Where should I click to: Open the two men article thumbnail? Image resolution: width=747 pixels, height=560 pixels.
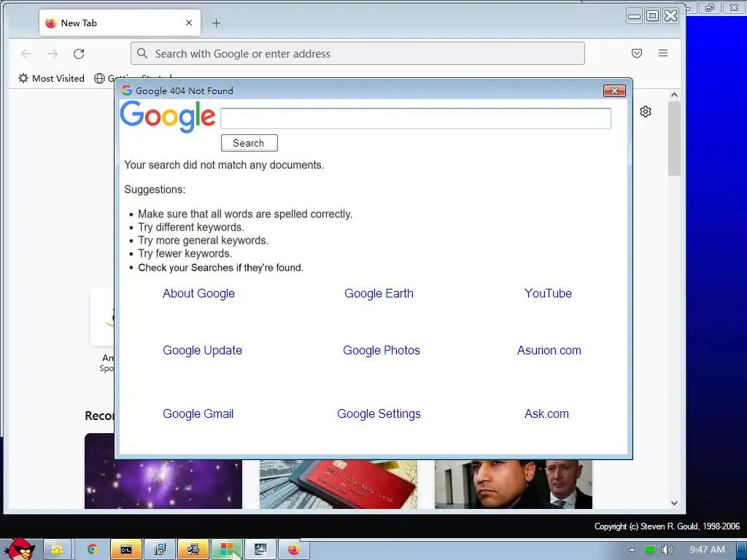513,484
